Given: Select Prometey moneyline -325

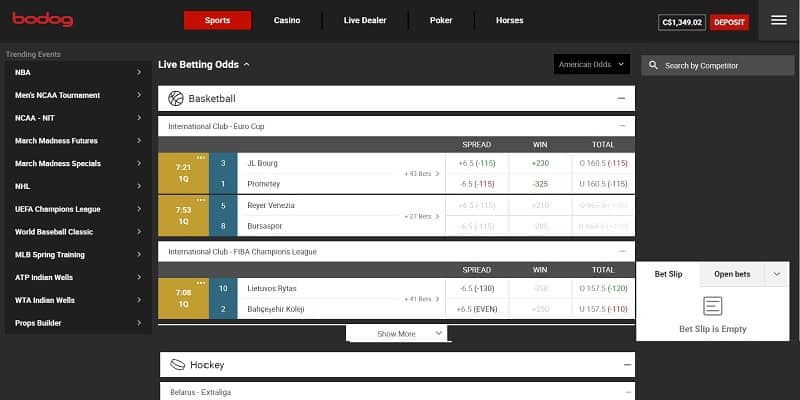Looking at the screenshot, I should pos(540,184).
